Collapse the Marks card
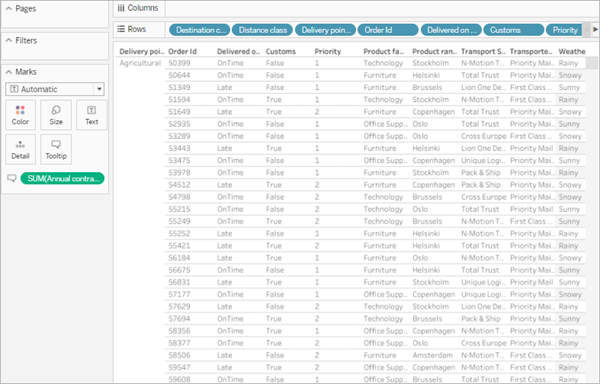 coord(9,72)
